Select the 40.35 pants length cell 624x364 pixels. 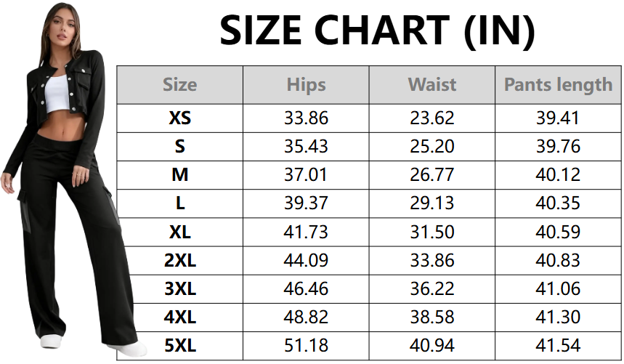coord(558,203)
